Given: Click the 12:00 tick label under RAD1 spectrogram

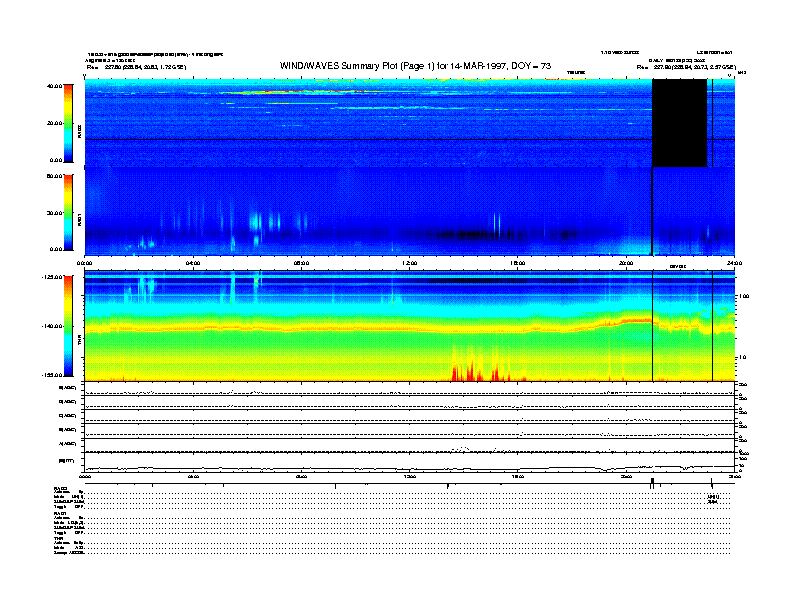Looking at the screenshot, I should tap(410, 263).
